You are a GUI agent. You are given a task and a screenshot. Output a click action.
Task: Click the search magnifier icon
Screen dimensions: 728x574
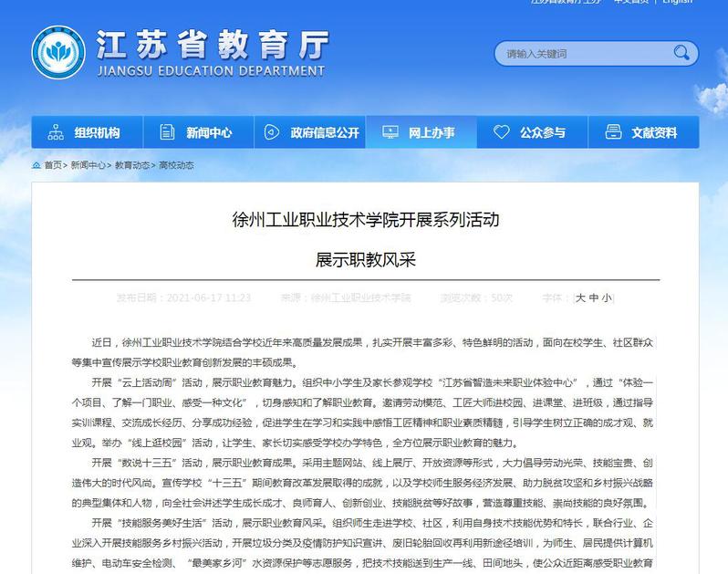click(x=681, y=54)
